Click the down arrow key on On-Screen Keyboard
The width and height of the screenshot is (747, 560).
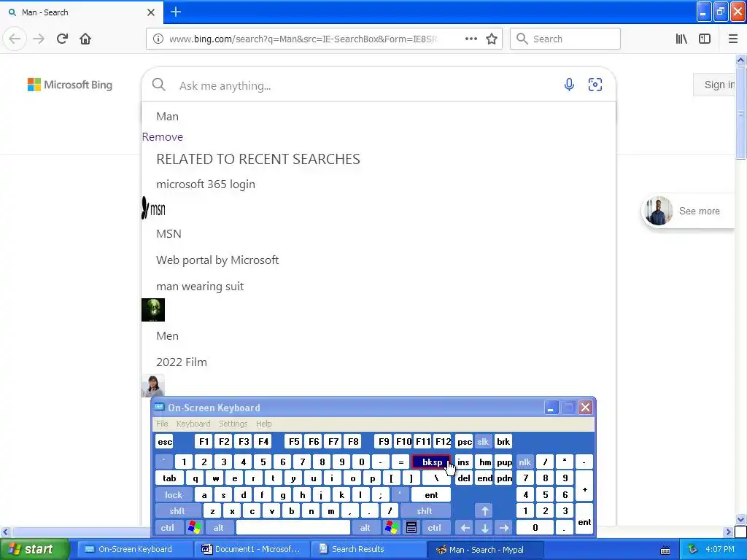pyautogui.click(x=484, y=528)
